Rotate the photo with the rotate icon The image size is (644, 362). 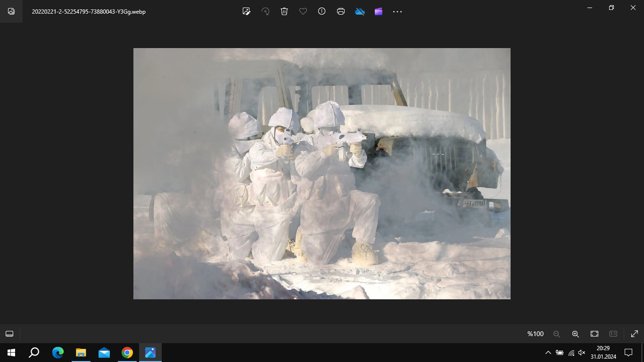pos(265,11)
